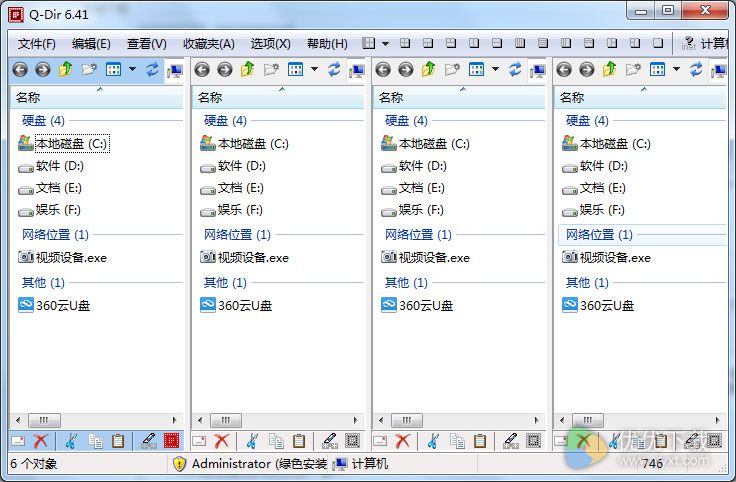736x482 pixels.
Task: Refresh the third pane
Action: [515, 69]
